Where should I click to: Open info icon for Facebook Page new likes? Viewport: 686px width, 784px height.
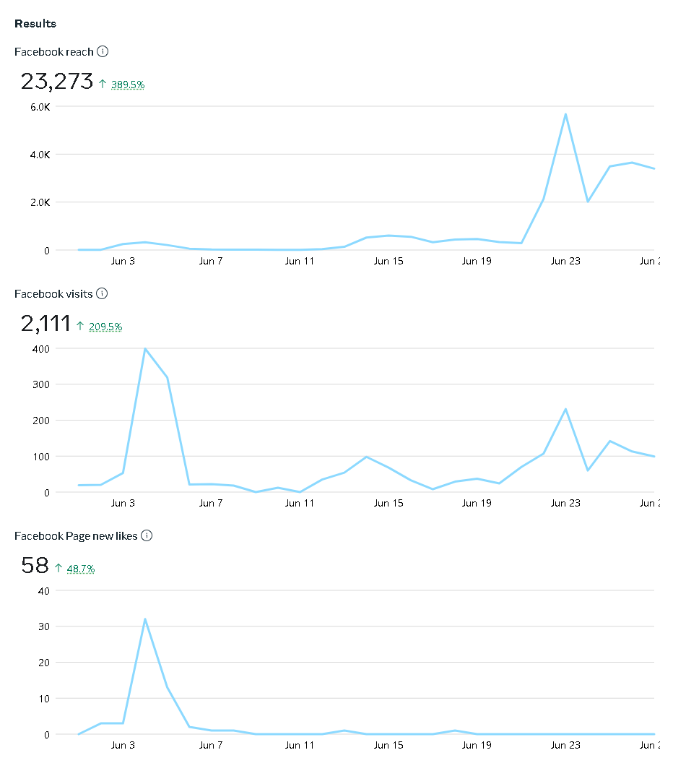click(147, 535)
